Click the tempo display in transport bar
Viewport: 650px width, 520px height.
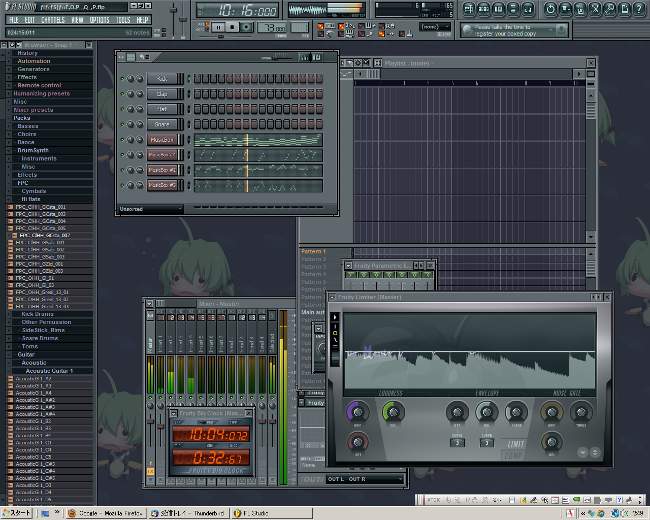coord(272,28)
